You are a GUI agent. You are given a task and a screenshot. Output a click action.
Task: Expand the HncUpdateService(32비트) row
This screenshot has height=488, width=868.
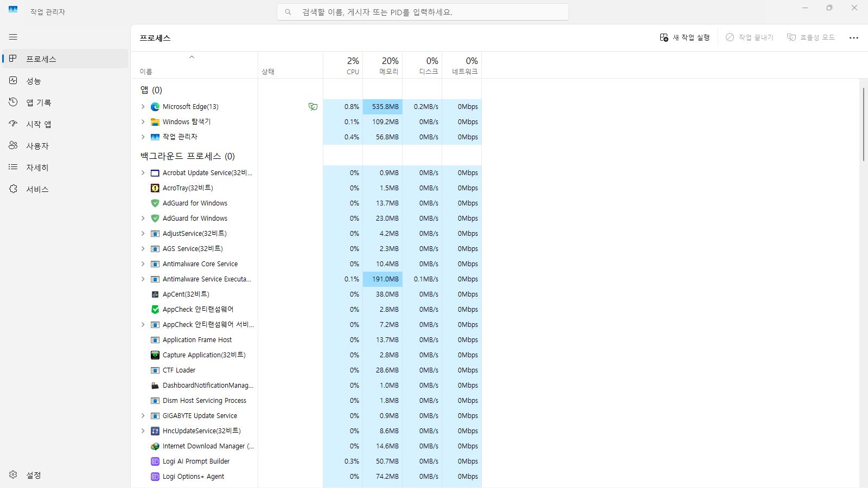point(143,431)
